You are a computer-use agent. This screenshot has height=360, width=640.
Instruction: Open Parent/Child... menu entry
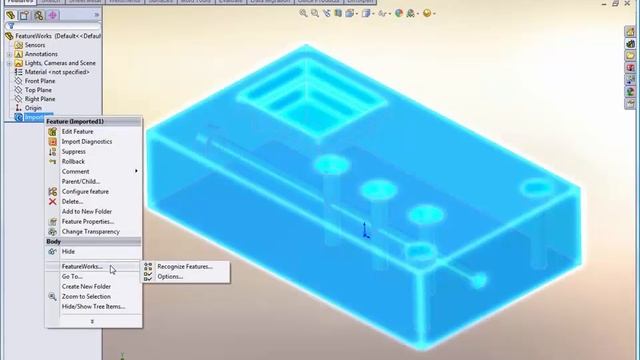pyautogui.click(x=80, y=182)
